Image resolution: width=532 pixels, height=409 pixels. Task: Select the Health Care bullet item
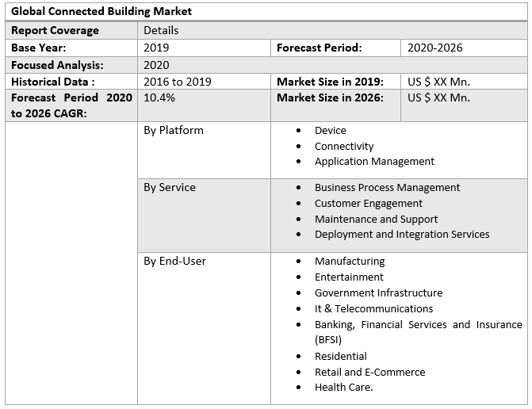pyautogui.click(x=343, y=387)
